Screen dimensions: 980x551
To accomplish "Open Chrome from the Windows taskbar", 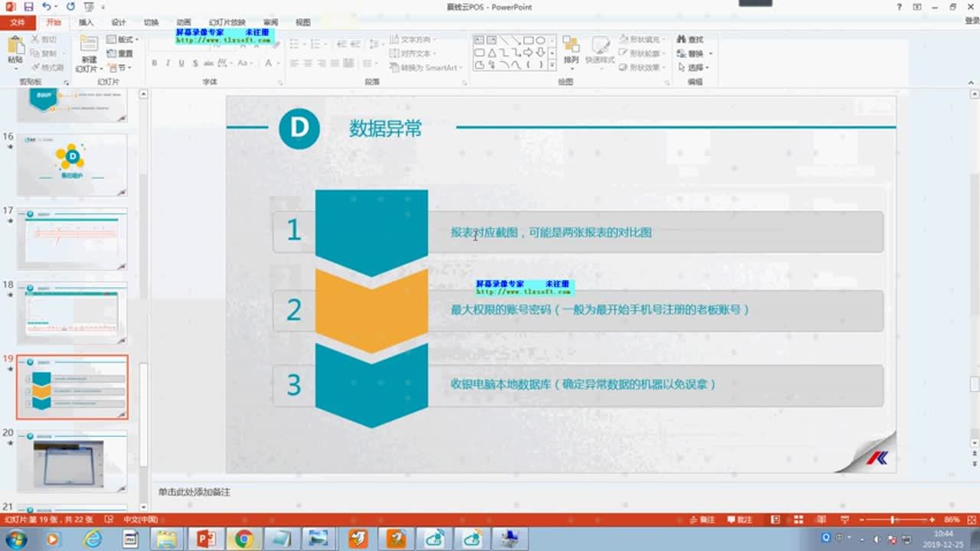I will pos(243,540).
